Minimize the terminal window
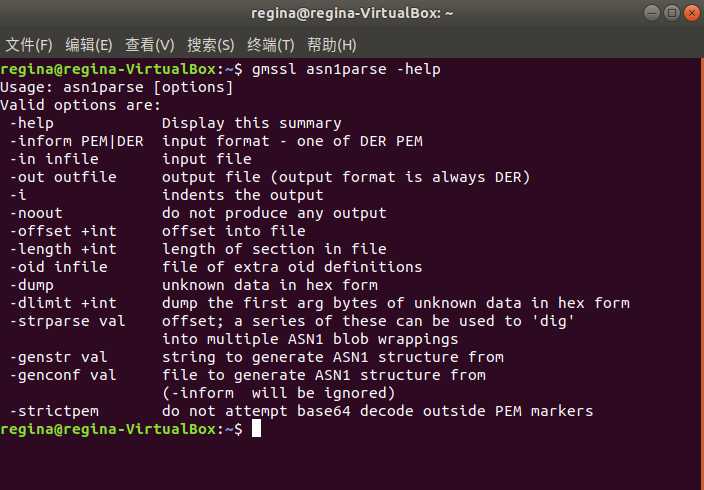 coord(652,13)
